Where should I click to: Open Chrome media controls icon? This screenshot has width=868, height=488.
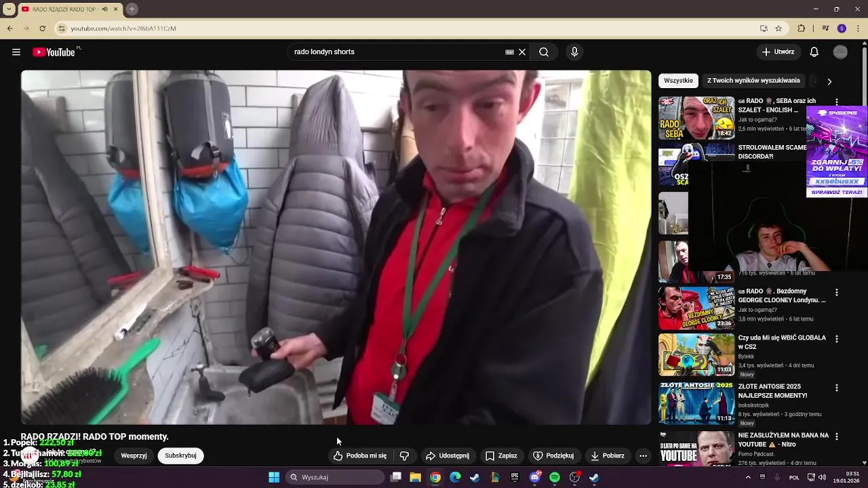tap(825, 28)
